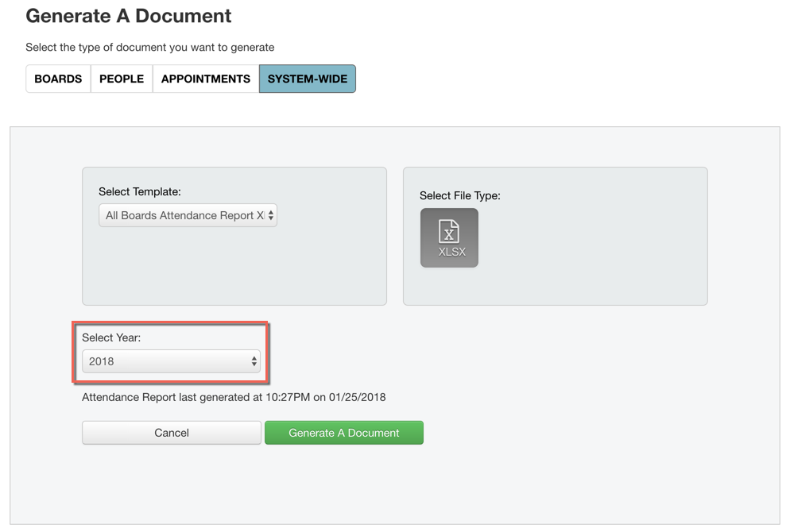Click the XLSX text under the file icon
The height and width of the screenshot is (532, 790).
[451, 253]
